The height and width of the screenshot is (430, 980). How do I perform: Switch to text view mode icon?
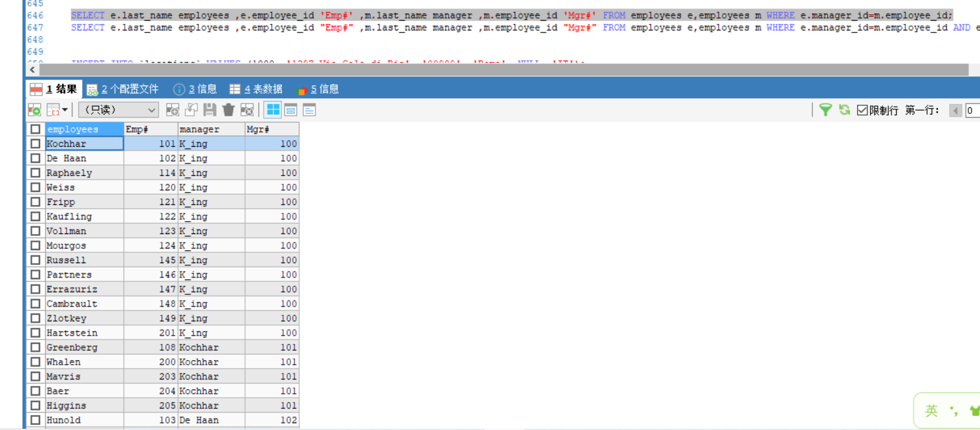coord(308,110)
